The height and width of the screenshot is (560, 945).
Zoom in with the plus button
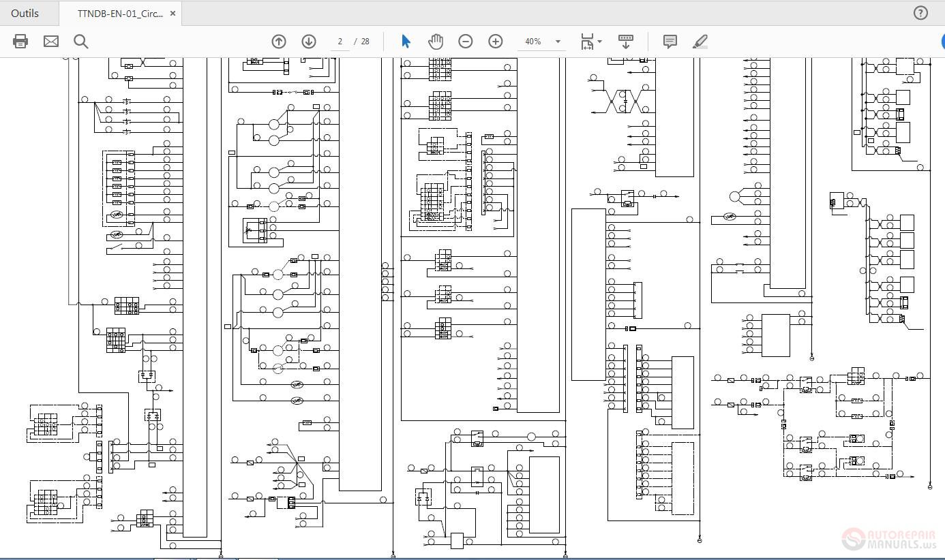tap(496, 42)
